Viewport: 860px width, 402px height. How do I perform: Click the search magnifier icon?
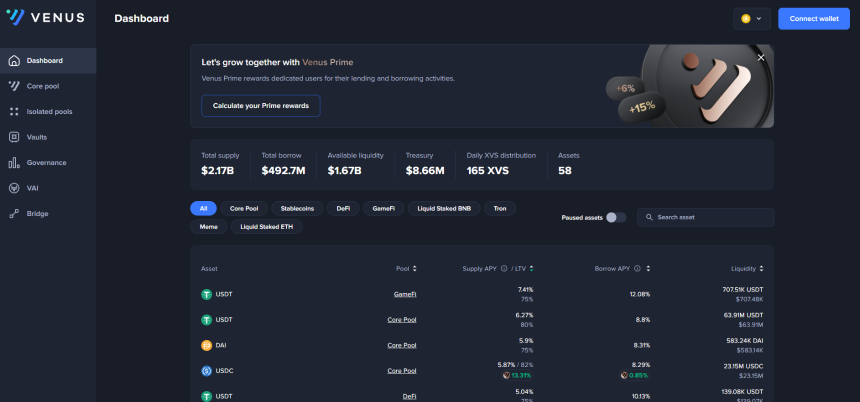pyautogui.click(x=649, y=218)
